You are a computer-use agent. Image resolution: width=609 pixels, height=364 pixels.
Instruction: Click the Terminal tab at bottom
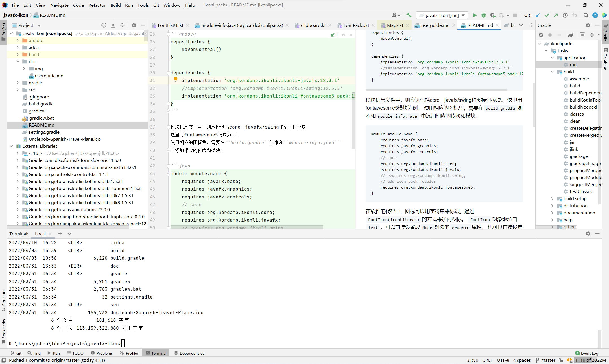(159, 353)
